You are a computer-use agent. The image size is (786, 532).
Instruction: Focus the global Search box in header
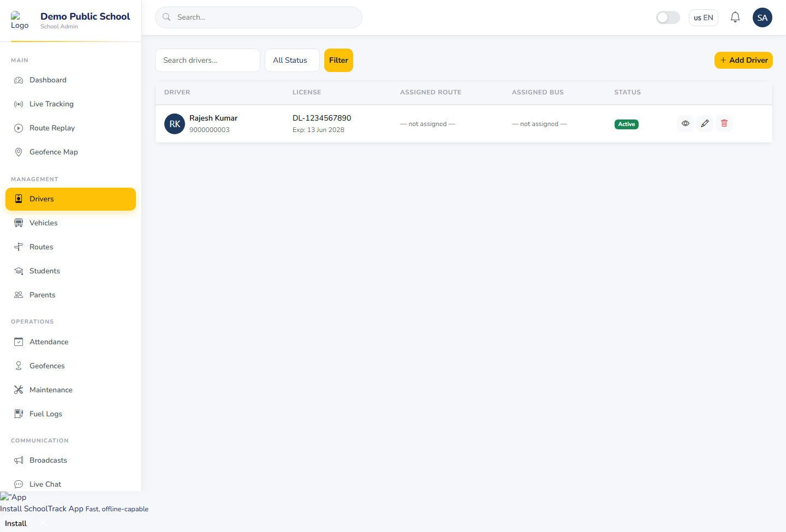tap(259, 17)
